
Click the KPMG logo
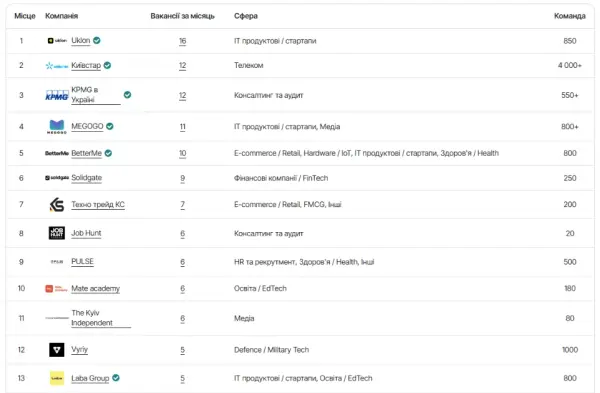click(x=57, y=95)
